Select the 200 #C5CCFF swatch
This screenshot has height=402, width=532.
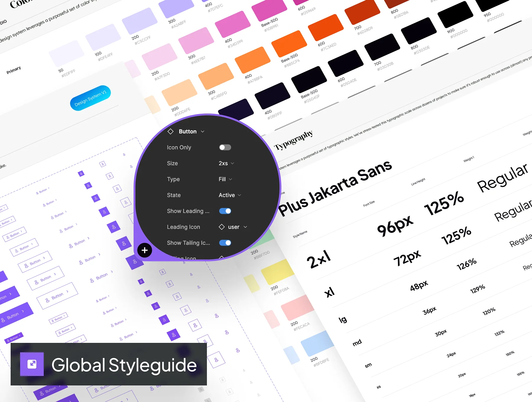click(140, 21)
